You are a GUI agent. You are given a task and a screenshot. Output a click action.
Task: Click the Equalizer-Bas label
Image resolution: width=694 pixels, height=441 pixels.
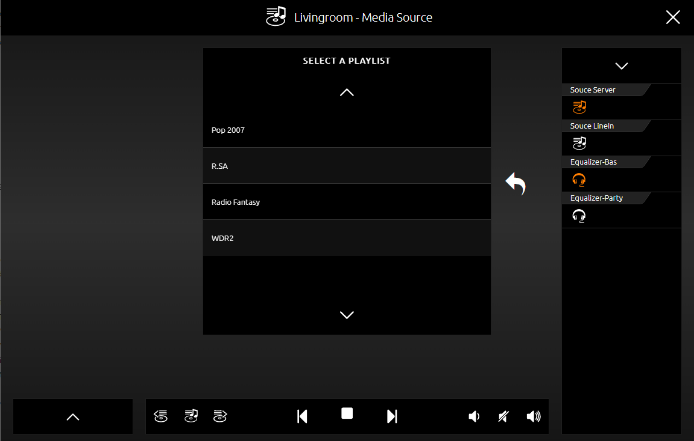coord(594,162)
